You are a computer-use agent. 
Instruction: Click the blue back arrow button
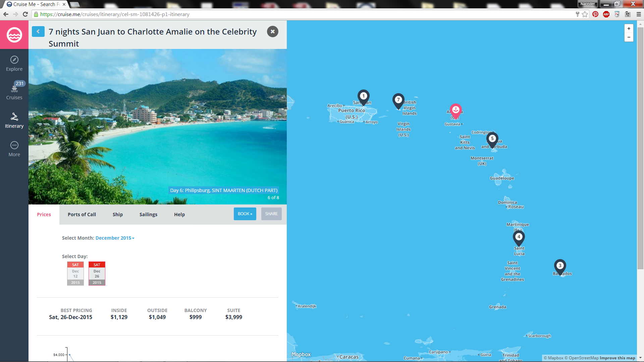tap(38, 32)
